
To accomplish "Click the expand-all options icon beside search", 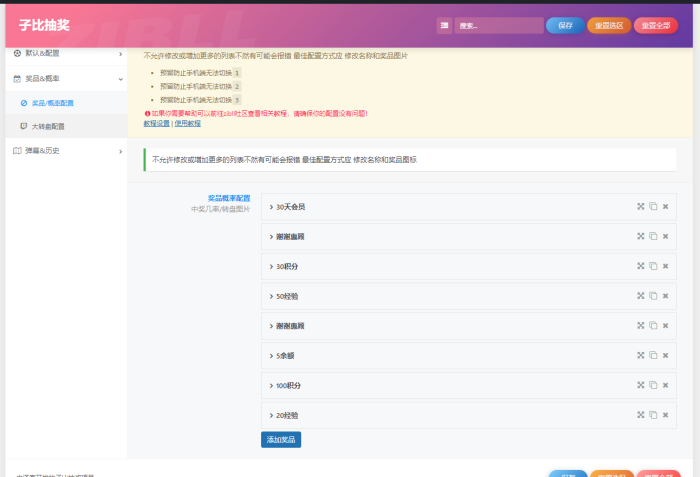I will point(444,25).
